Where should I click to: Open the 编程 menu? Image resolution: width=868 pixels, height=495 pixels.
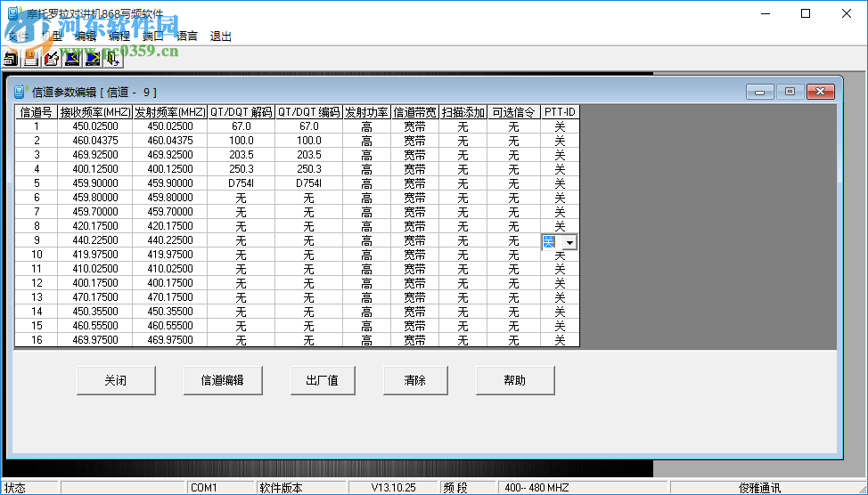pyautogui.click(x=119, y=37)
